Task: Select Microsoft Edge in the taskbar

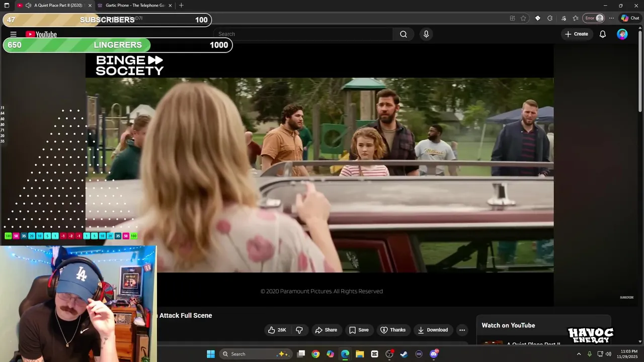Action: [x=345, y=354]
